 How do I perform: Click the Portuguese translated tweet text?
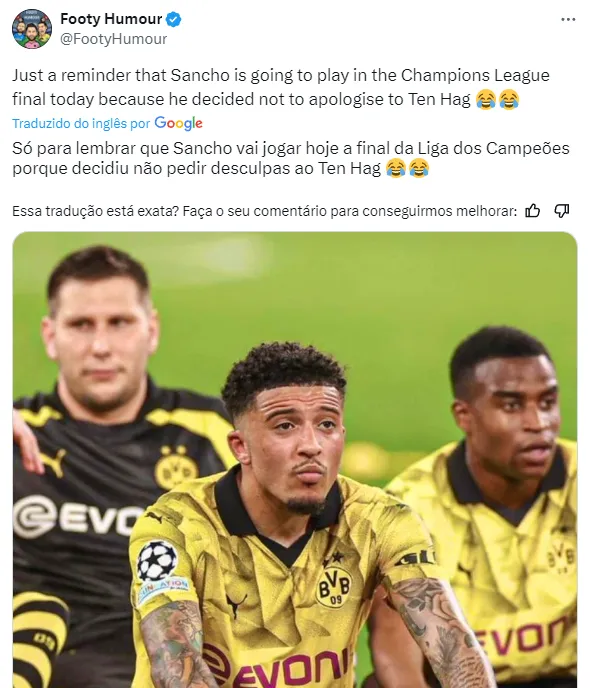[290, 158]
